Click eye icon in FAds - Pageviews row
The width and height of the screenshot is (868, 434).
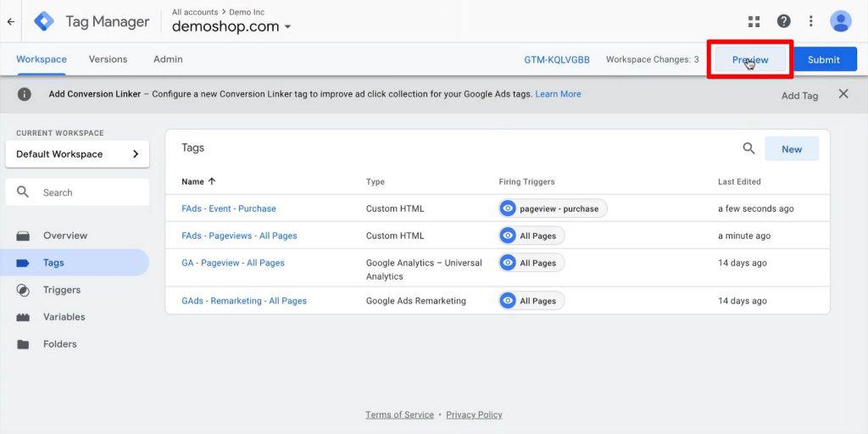click(x=508, y=236)
